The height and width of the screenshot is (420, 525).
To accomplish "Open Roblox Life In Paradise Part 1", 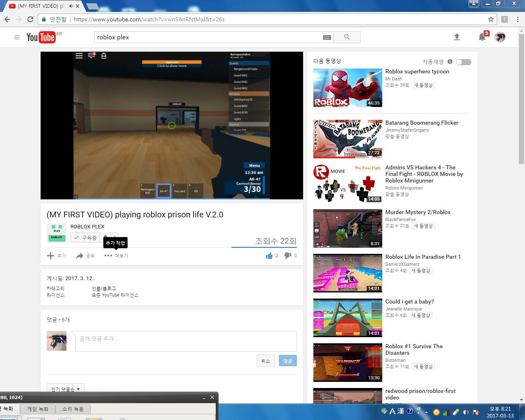I will [423, 257].
